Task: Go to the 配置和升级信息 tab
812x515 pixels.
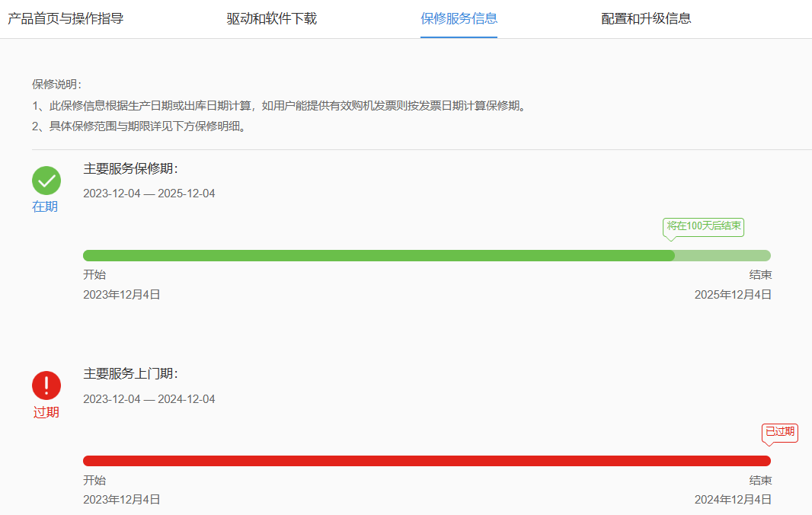Action: (646, 18)
